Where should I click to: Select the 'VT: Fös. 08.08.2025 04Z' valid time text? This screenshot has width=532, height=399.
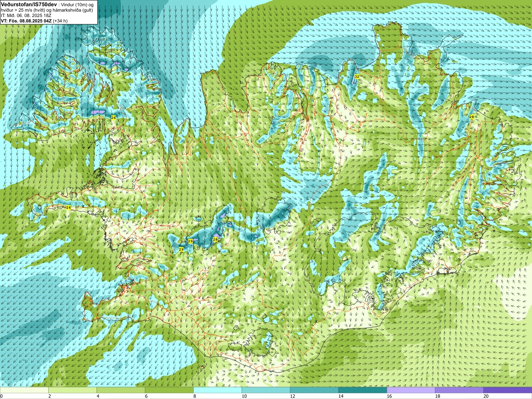click(x=26, y=21)
